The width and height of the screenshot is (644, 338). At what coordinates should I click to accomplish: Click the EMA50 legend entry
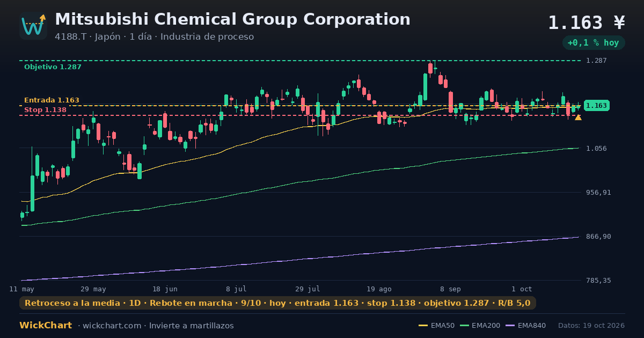436,326
